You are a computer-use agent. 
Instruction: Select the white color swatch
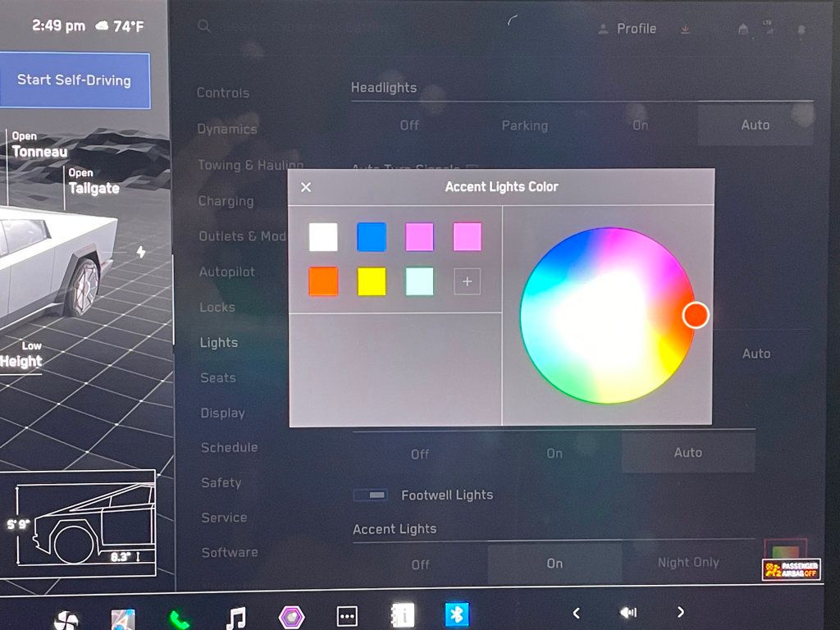click(323, 237)
